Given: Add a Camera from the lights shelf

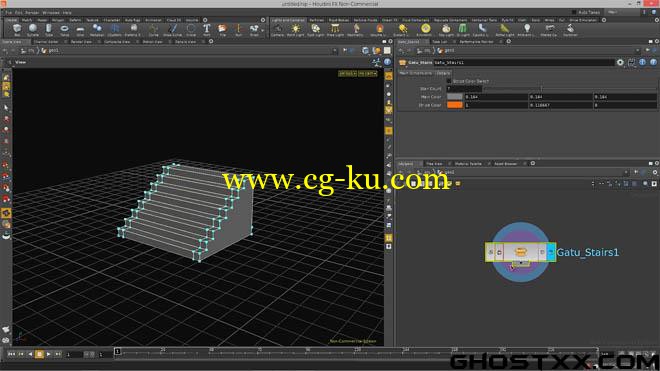Looking at the screenshot, I should [x=277, y=29].
